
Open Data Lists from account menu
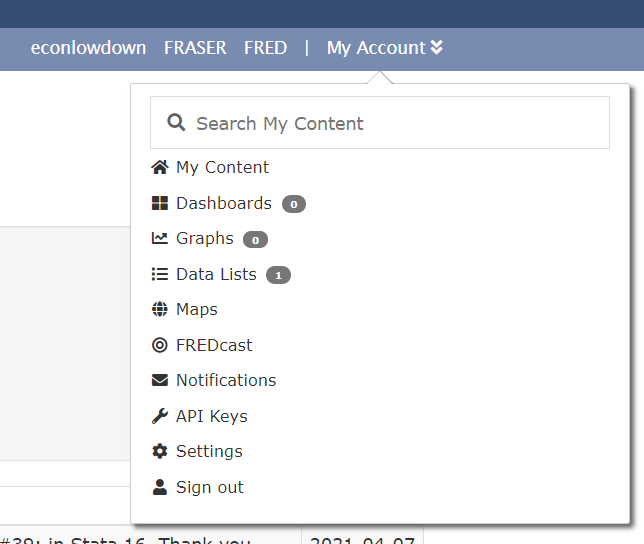point(216,274)
